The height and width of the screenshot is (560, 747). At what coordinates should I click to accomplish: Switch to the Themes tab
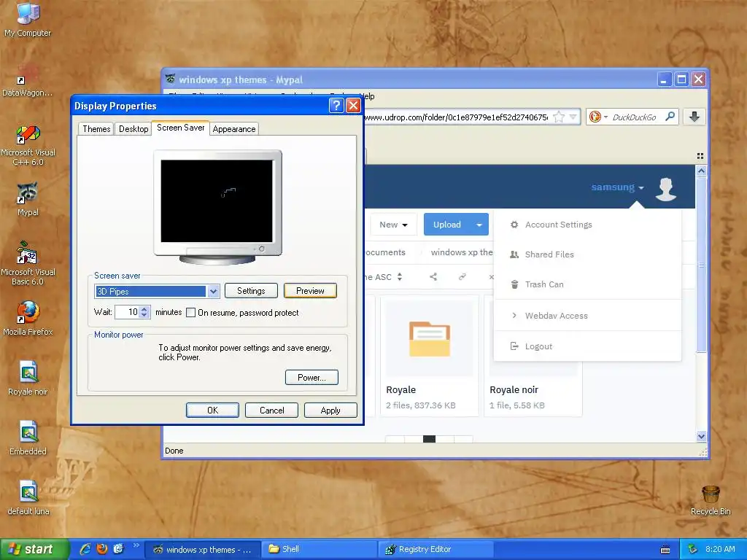pos(96,129)
